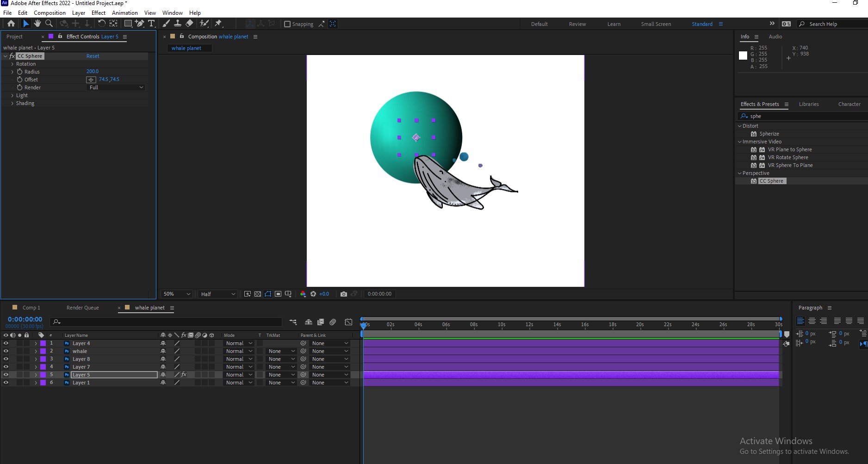Expand the Light property group

12,95
